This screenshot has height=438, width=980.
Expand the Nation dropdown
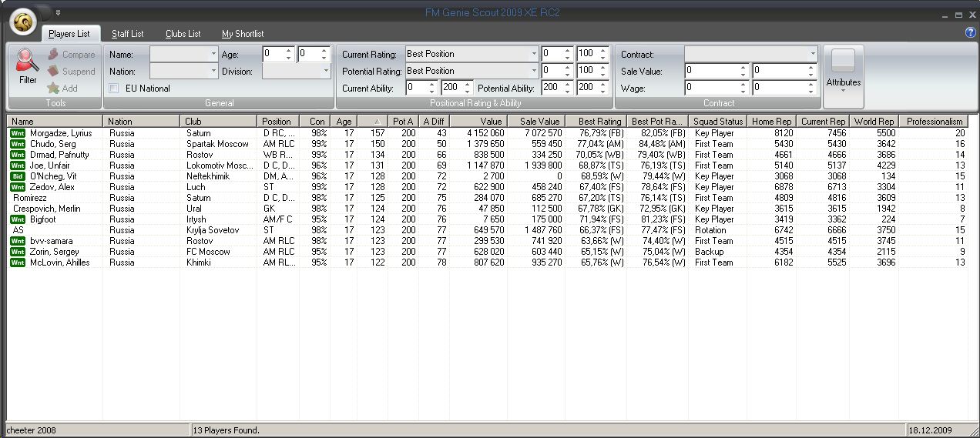(213, 71)
